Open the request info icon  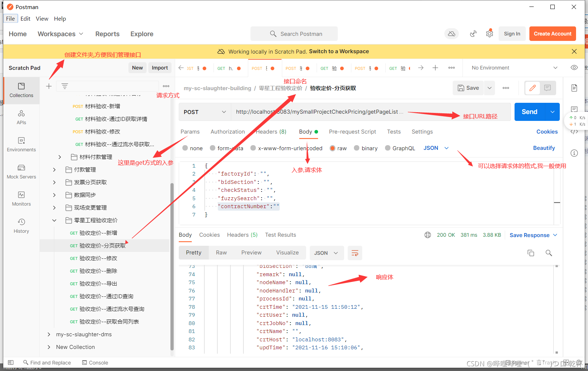click(574, 153)
